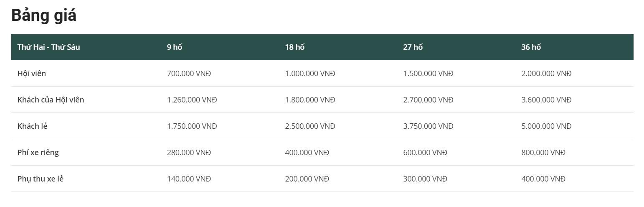Screen dimensions: 644x207
Task: Click the "36 hố" column header
Action: tap(531, 47)
